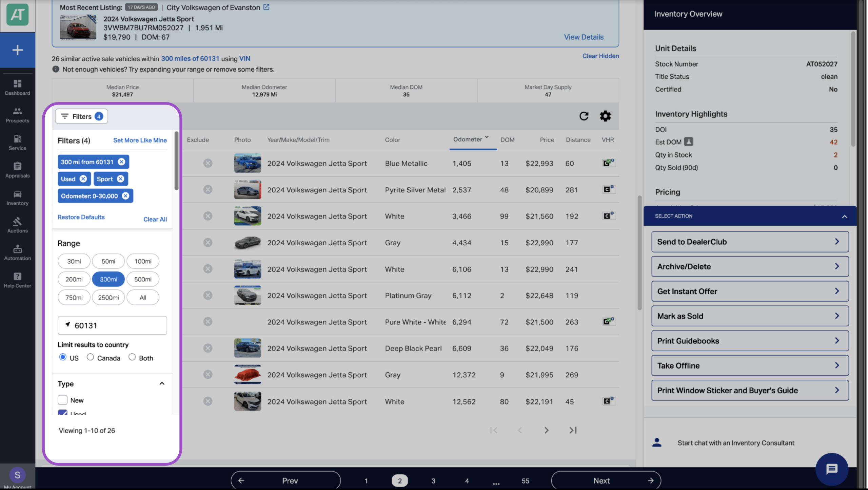
Task: Select 500mi range option
Action: click(x=143, y=279)
